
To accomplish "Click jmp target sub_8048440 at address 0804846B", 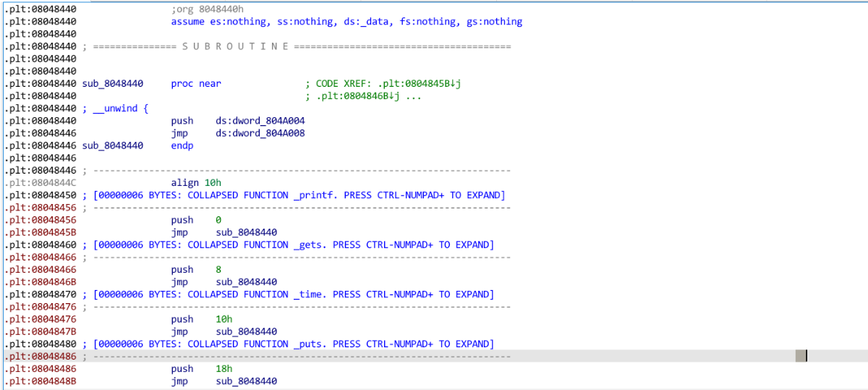I will pos(247,281).
